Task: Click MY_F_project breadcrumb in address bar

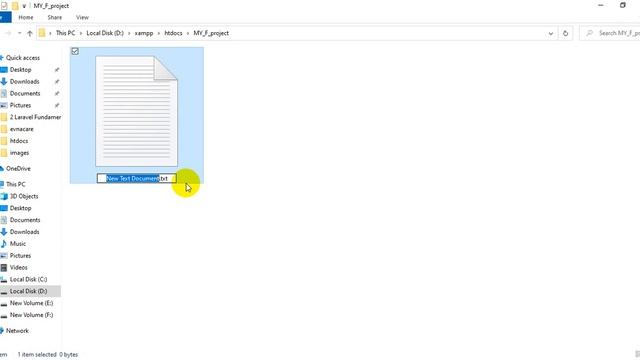Action: pos(211,33)
